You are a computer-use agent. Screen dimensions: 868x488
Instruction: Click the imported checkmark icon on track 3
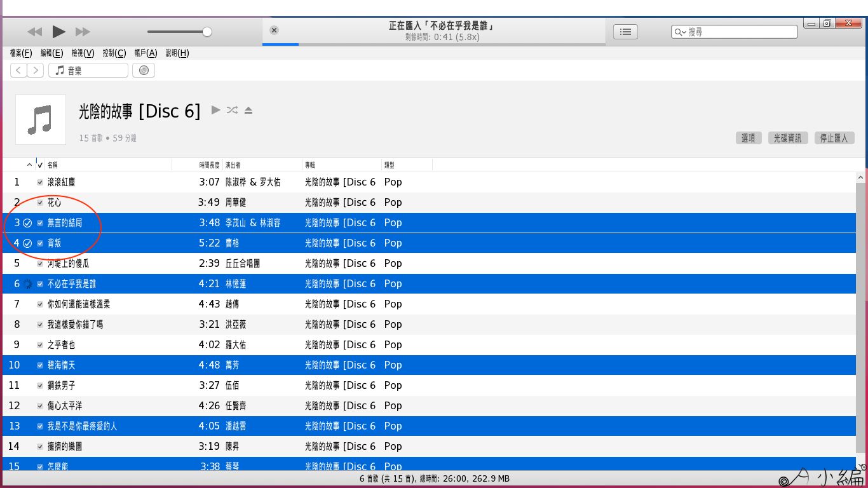[x=27, y=223]
